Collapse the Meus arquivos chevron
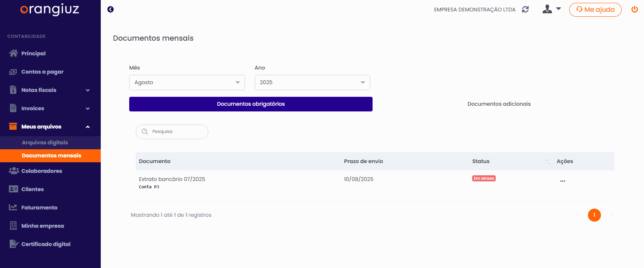Image resolution: width=644 pixels, height=268 pixels. click(x=88, y=127)
